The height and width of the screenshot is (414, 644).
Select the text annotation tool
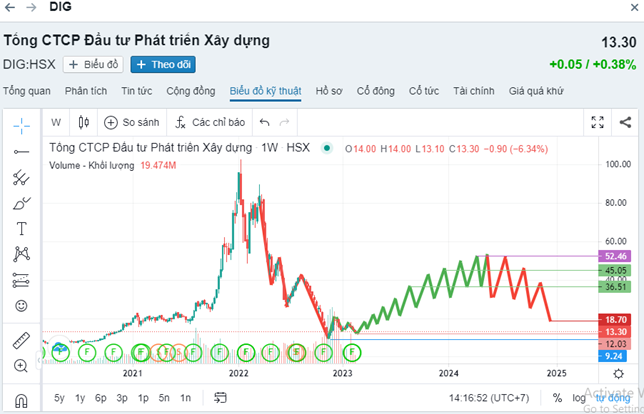tap(21, 229)
